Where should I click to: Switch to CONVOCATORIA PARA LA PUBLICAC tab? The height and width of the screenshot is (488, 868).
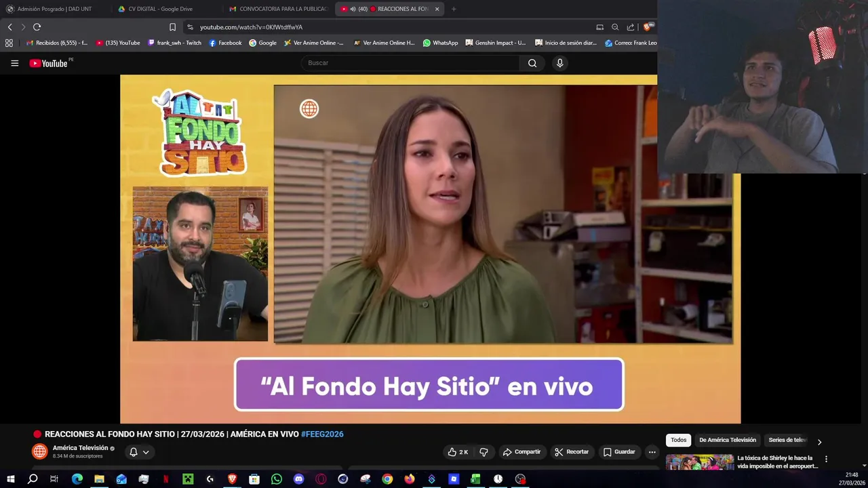click(x=278, y=9)
